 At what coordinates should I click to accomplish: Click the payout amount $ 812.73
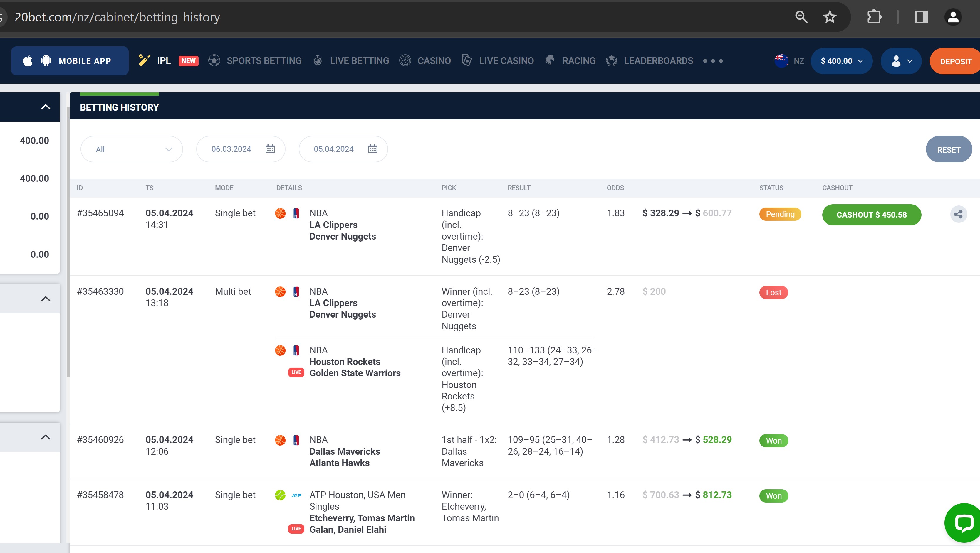(713, 495)
